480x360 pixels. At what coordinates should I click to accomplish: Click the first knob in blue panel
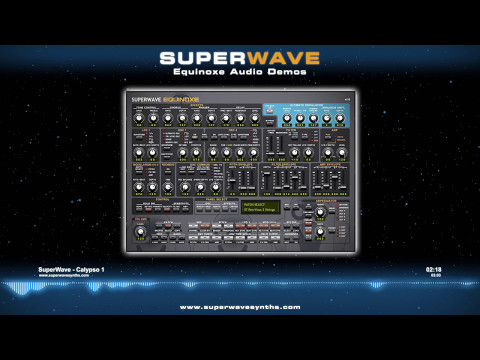point(287,118)
